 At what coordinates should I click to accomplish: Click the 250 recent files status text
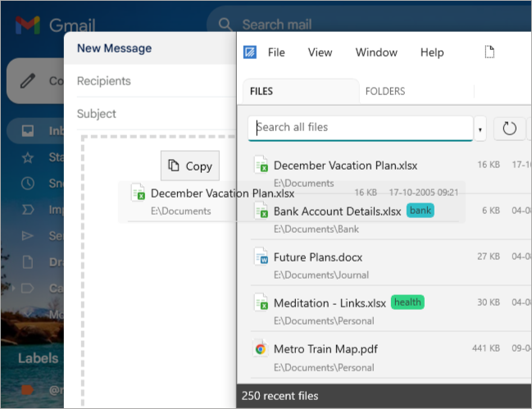click(x=280, y=396)
